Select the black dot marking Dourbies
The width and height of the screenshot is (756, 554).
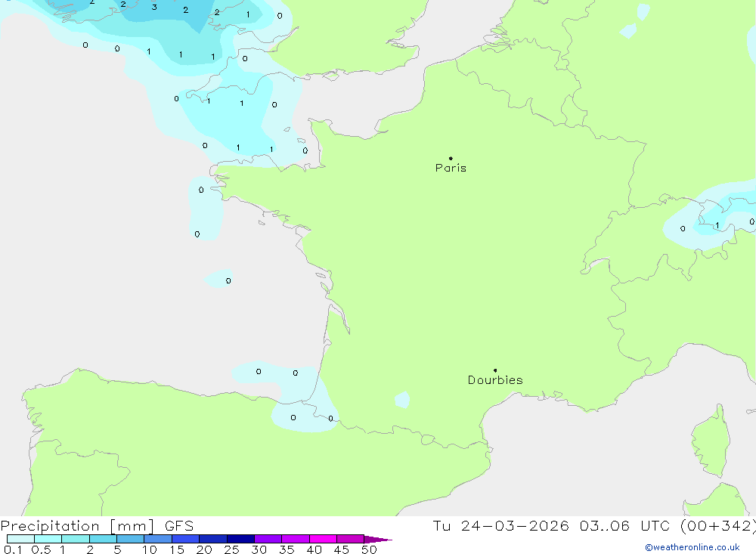pyautogui.click(x=495, y=370)
